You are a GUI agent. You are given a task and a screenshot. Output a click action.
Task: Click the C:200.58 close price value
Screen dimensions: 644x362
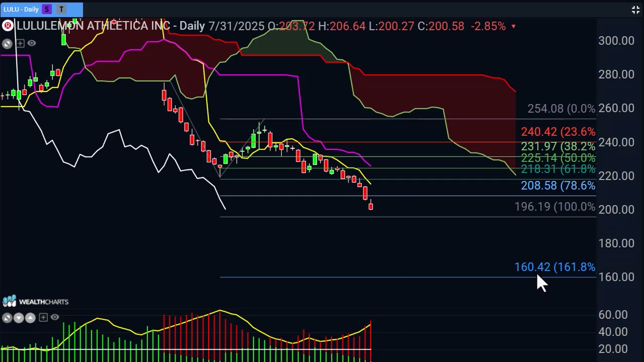(x=441, y=26)
